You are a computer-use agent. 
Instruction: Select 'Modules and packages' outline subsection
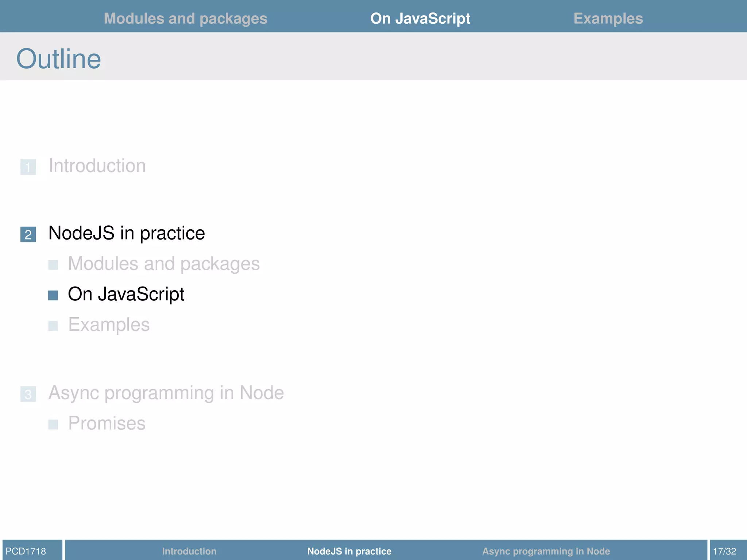pos(164,264)
